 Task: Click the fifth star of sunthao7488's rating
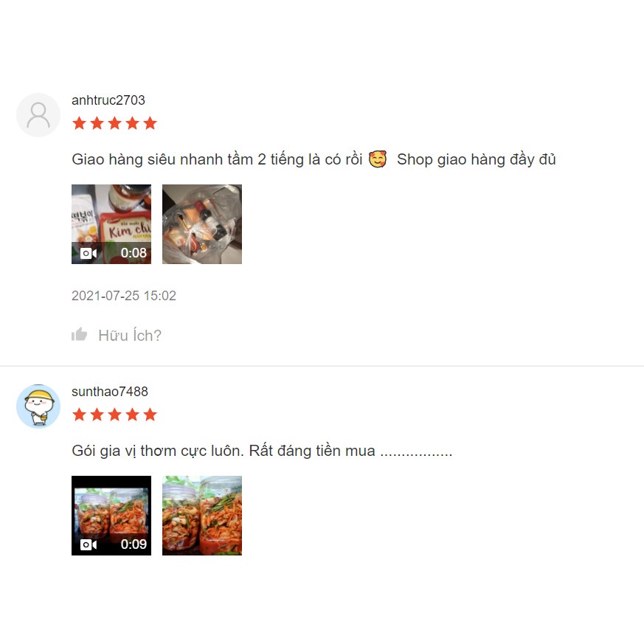150,415
